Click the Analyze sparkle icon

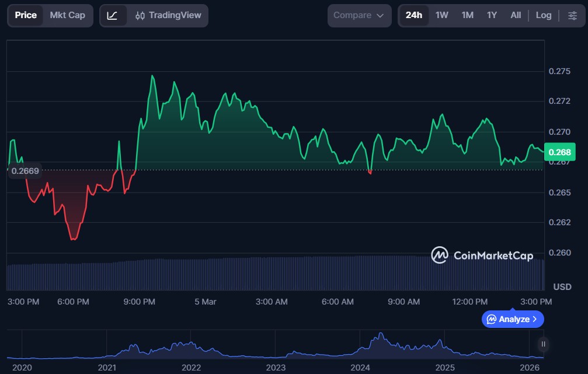click(x=492, y=319)
